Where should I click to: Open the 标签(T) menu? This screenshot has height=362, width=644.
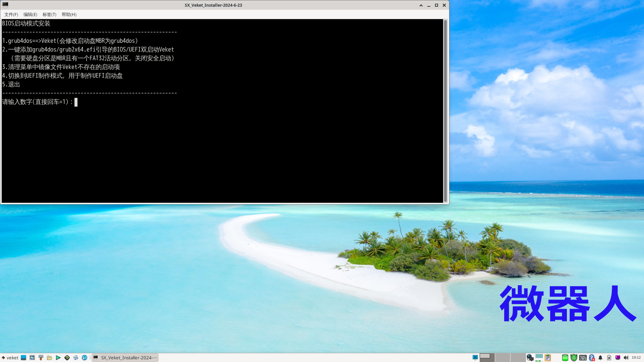pyautogui.click(x=49, y=14)
